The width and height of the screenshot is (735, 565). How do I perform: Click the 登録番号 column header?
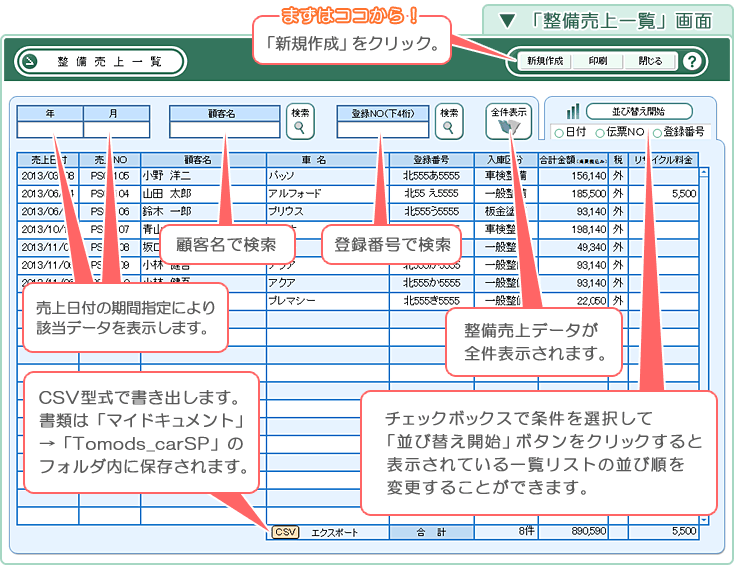point(432,160)
